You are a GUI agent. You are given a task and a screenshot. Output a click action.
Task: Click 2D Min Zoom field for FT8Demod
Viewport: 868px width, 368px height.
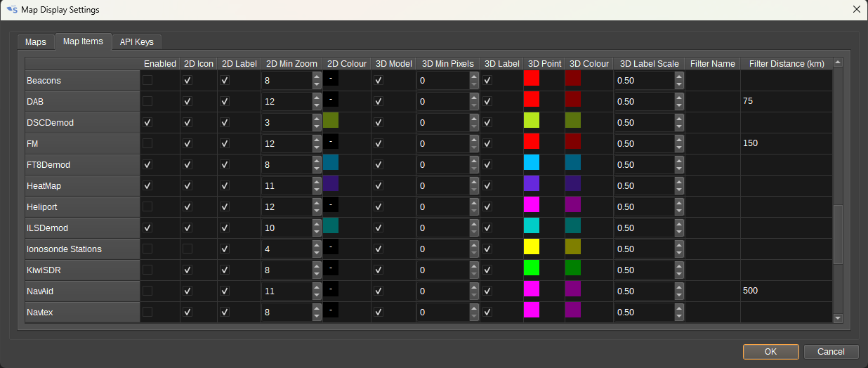coord(287,165)
